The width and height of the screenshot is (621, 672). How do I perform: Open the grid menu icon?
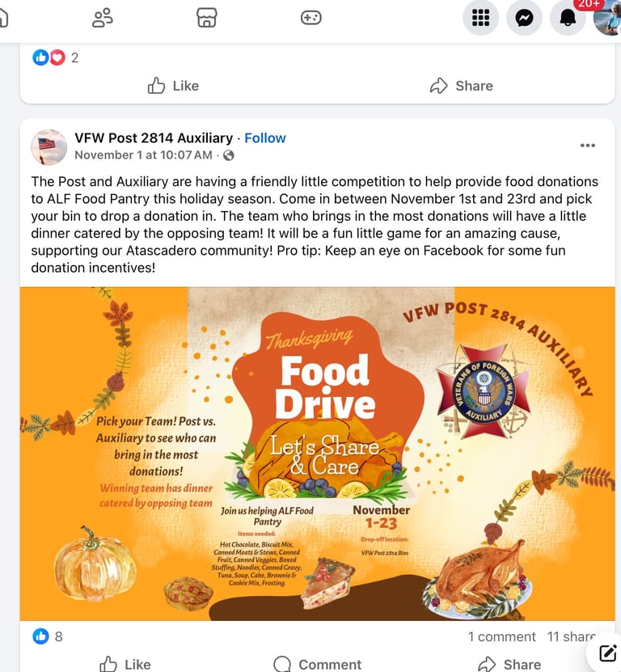point(480,18)
